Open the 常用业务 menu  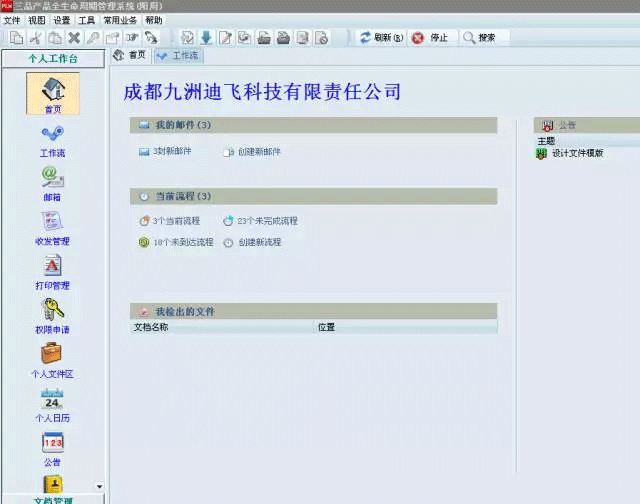pos(120,20)
